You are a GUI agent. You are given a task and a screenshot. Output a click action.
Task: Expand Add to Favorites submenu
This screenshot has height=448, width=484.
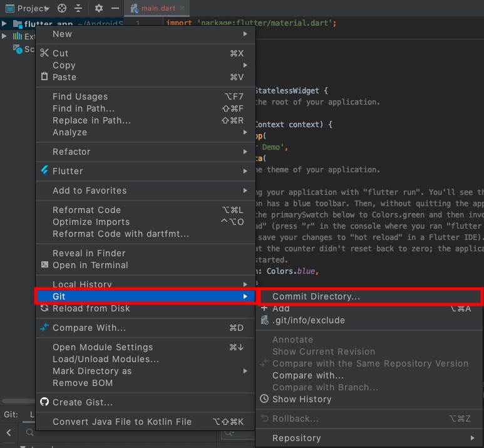coord(145,190)
